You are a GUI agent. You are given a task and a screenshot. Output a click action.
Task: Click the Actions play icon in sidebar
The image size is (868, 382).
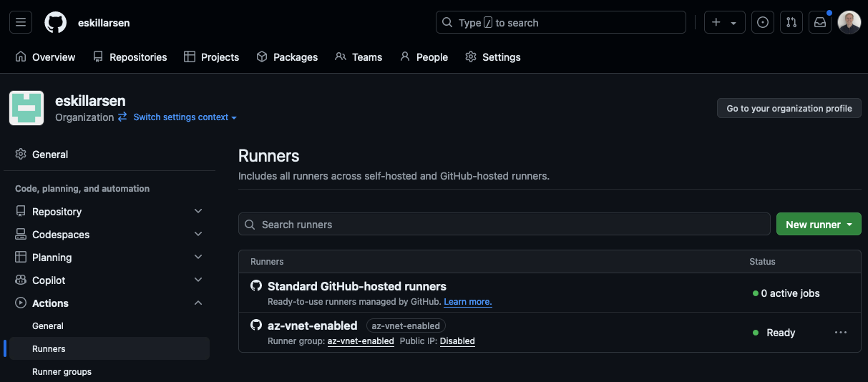[x=21, y=303]
